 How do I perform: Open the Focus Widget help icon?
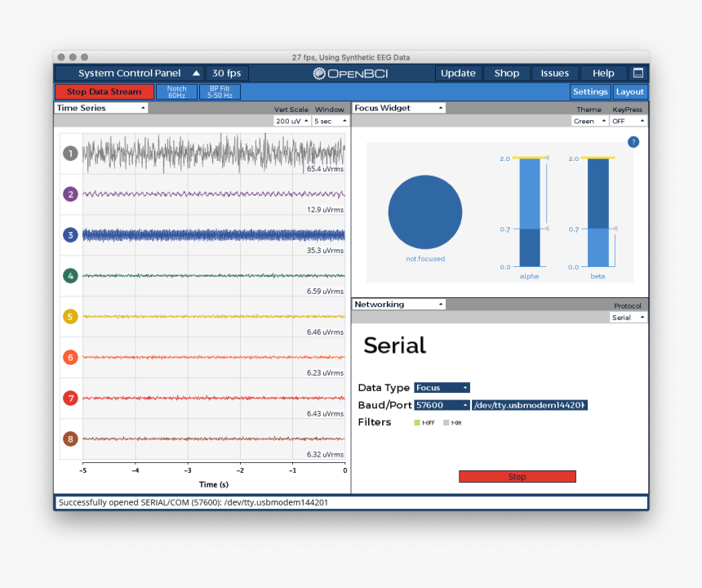633,142
